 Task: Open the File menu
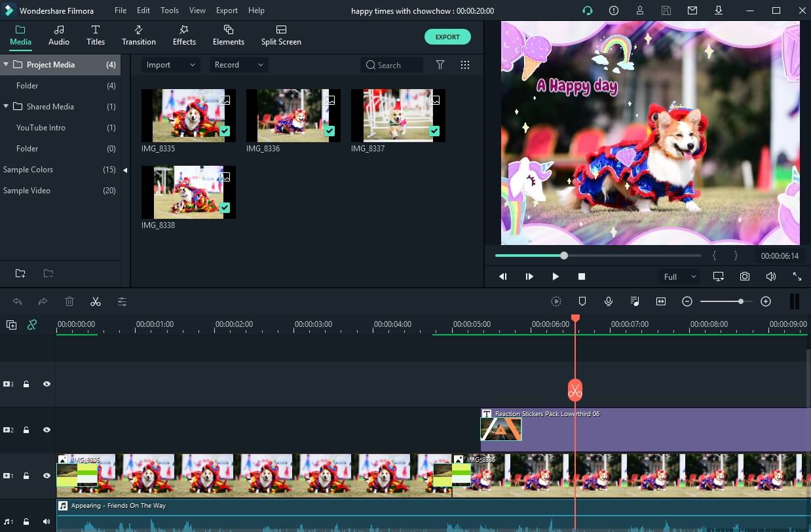tap(121, 10)
